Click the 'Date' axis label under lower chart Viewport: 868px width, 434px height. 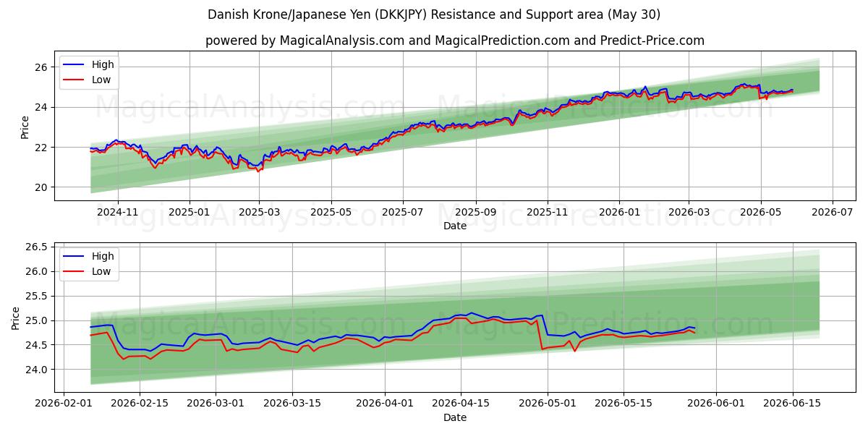[x=455, y=417]
